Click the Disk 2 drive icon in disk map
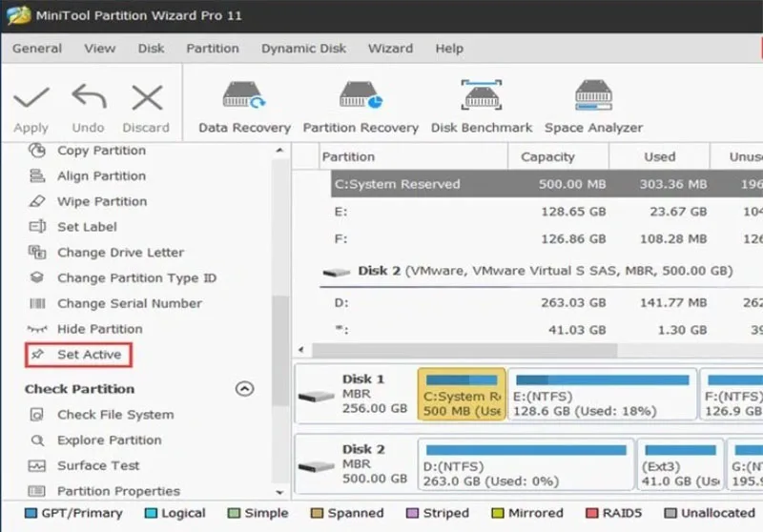Viewport: 763px width, 532px height. point(317,467)
